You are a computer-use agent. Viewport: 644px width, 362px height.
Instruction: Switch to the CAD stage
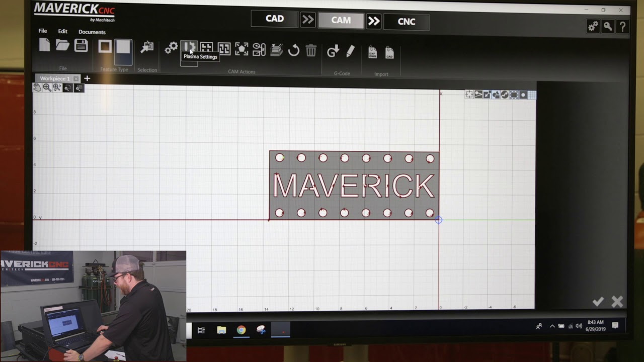[x=275, y=19]
